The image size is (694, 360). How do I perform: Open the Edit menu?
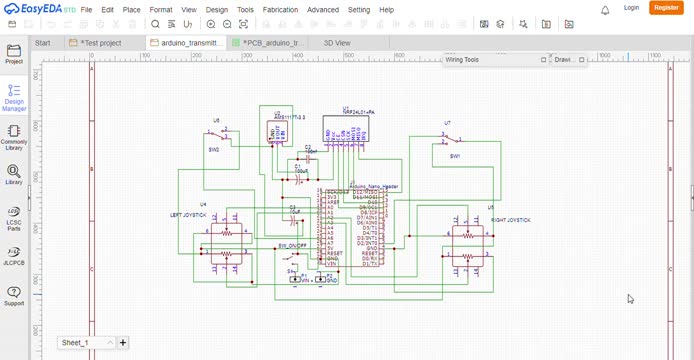pyautogui.click(x=107, y=10)
